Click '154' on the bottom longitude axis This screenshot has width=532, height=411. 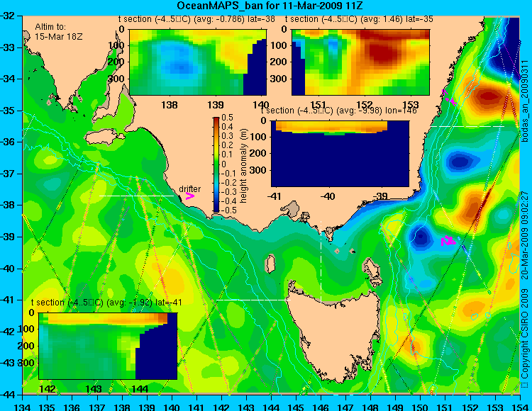520,407
